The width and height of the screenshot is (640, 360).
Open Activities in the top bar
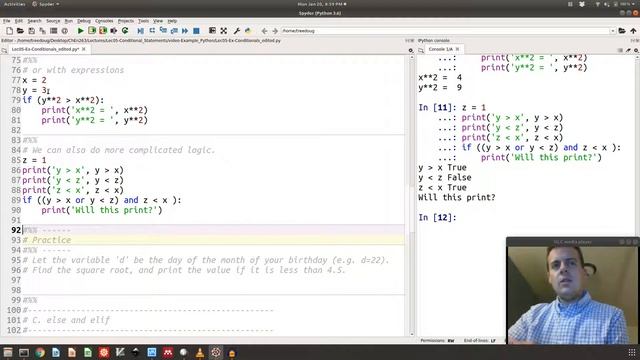tap(14, 4)
